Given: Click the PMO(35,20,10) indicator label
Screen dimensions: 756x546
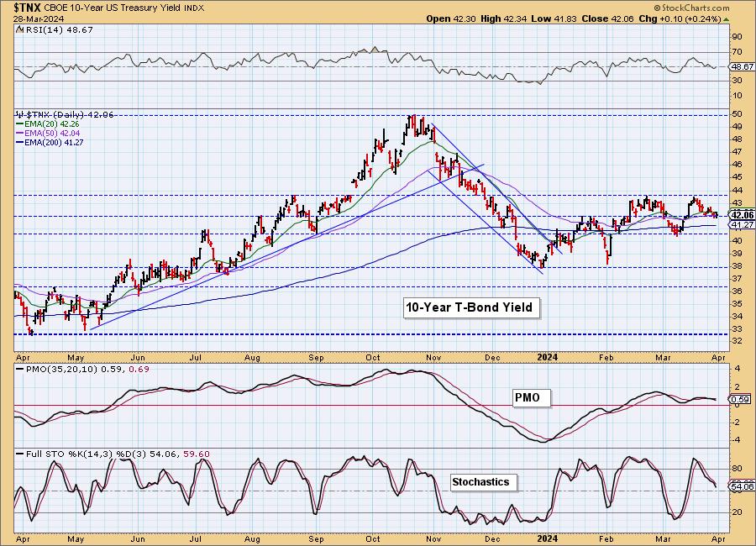Looking at the screenshot, I should [x=83, y=369].
